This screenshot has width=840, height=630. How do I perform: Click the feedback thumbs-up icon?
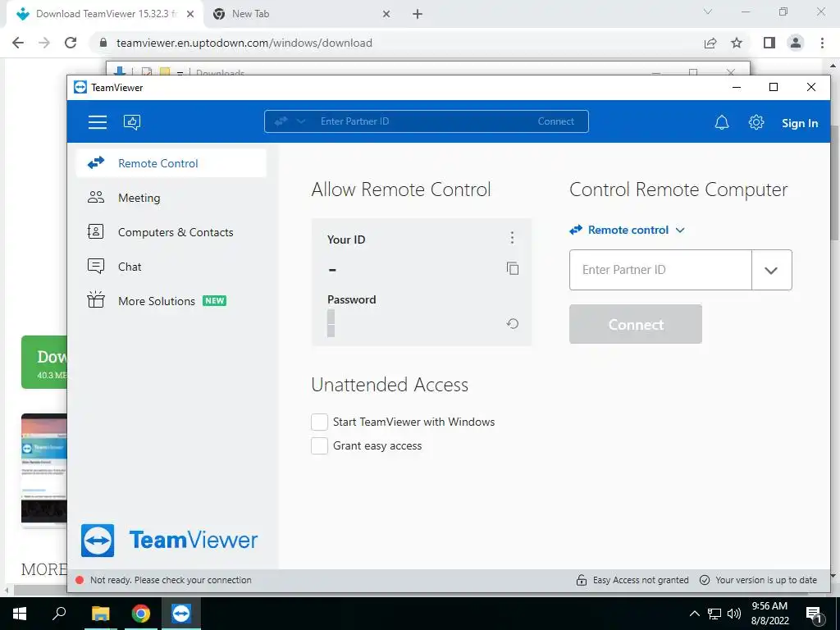[x=132, y=122]
